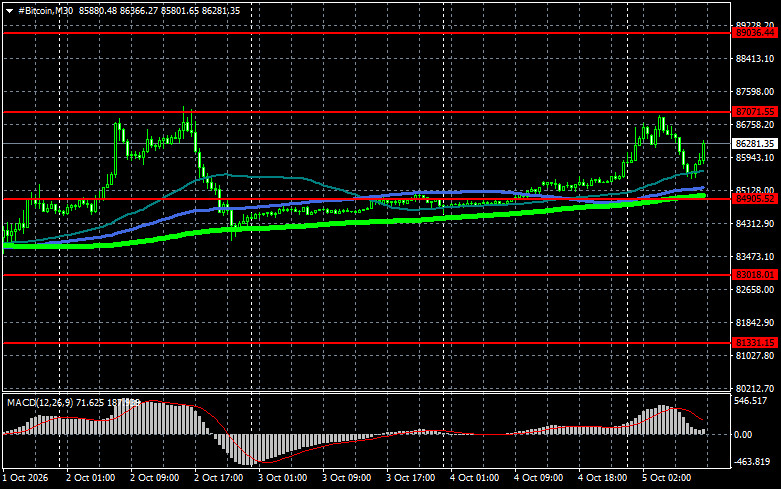Select the MACD(12,26,9) indicator label
Viewport: 781px width, 489px height.
pos(42,402)
